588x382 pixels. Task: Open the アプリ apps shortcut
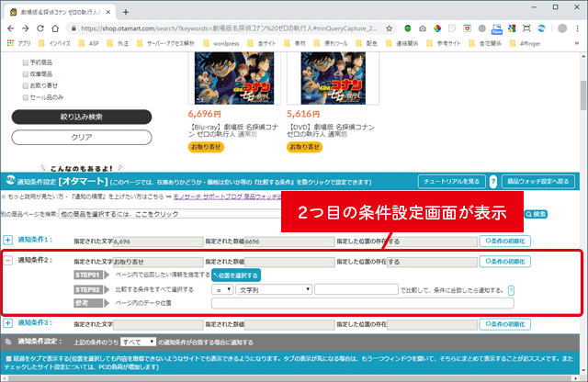click(18, 43)
